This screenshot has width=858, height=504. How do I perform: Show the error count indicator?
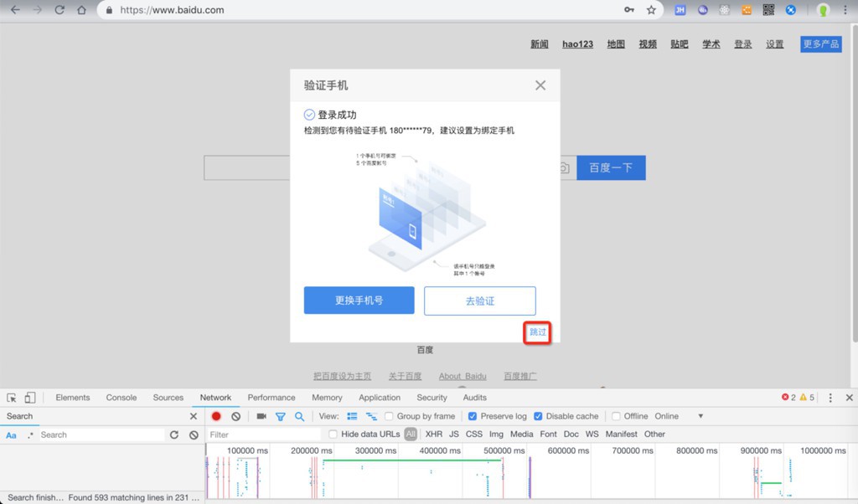click(788, 398)
